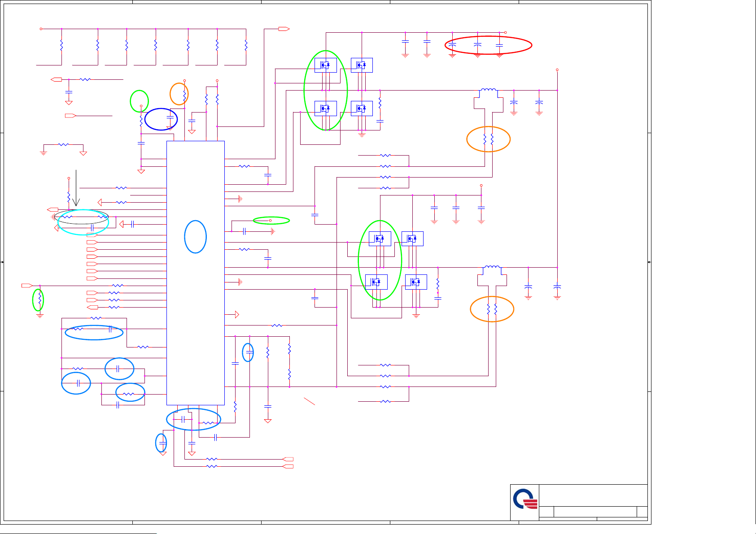Select the large central IC rectangle
Viewport: 756px width, 534px height.
196,273
